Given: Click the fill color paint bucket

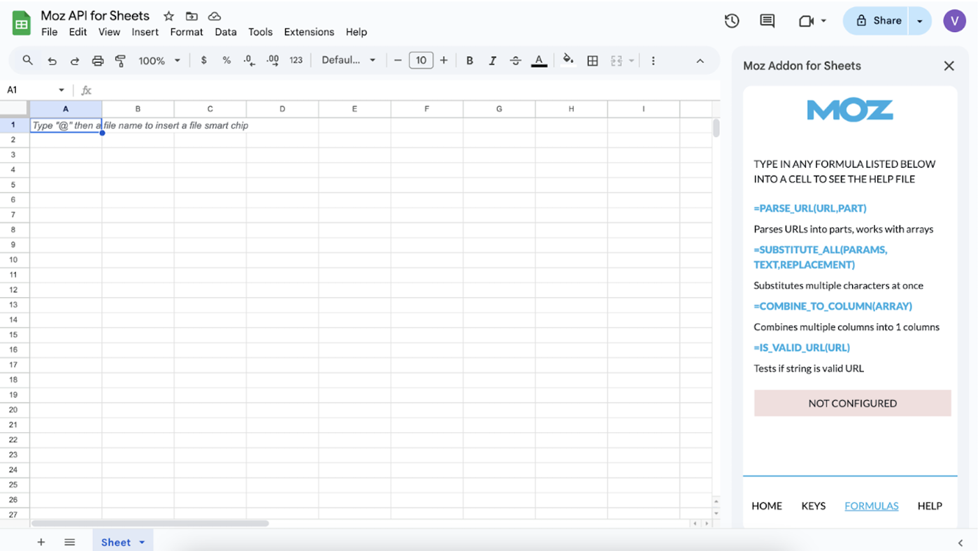Looking at the screenshot, I should tap(568, 60).
